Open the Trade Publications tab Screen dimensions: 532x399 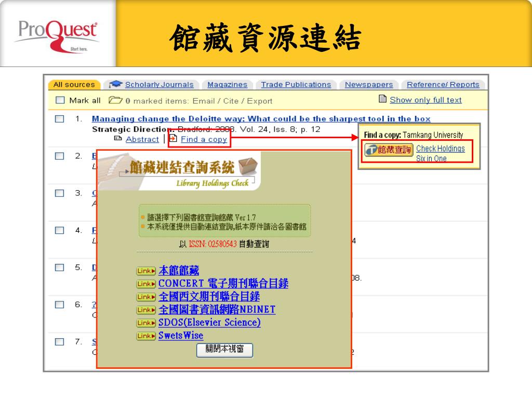[x=296, y=85]
